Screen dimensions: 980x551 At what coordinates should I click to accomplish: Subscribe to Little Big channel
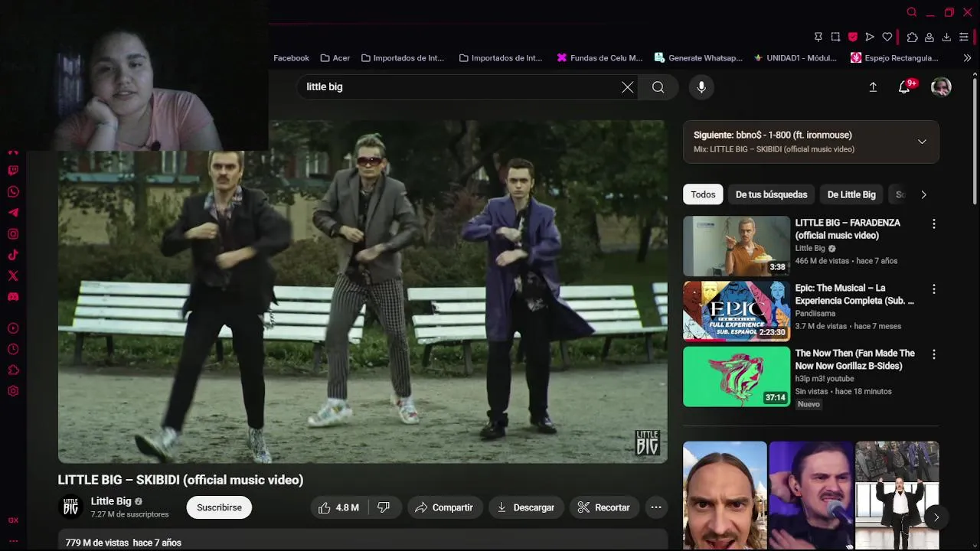point(219,507)
